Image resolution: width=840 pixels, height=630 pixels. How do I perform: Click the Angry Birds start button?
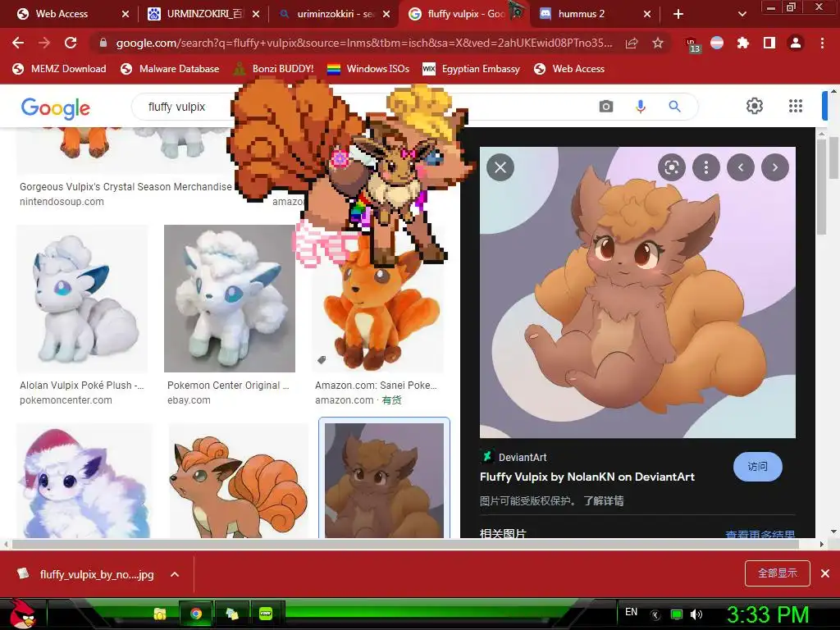(23, 614)
